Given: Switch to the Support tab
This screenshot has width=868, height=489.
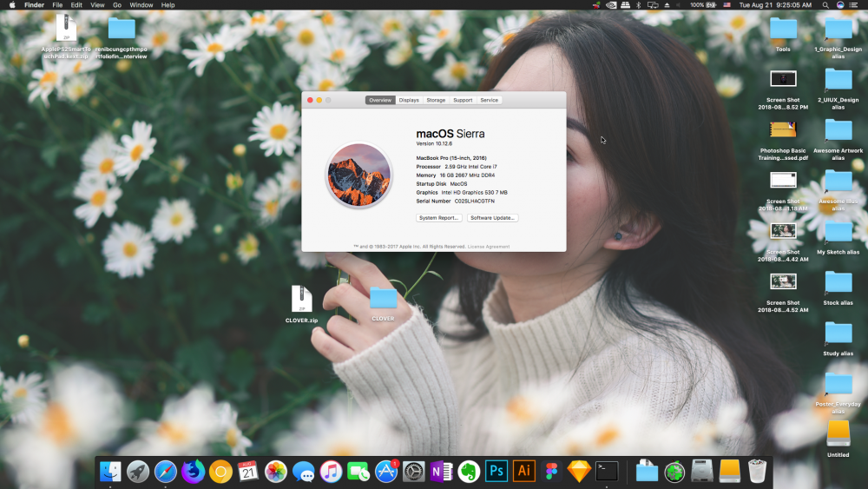Looking at the screenshot, I should [x=463, y=100].
